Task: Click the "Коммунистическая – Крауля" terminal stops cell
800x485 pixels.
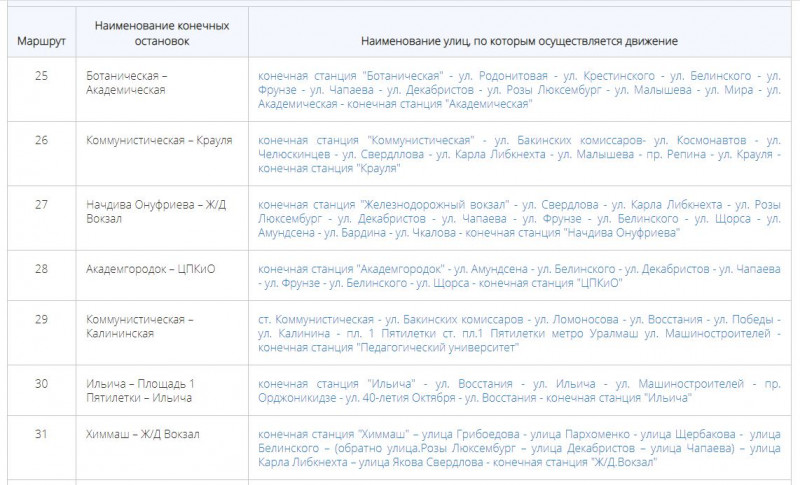Action: pyautogui.click(x=159, y=140)
